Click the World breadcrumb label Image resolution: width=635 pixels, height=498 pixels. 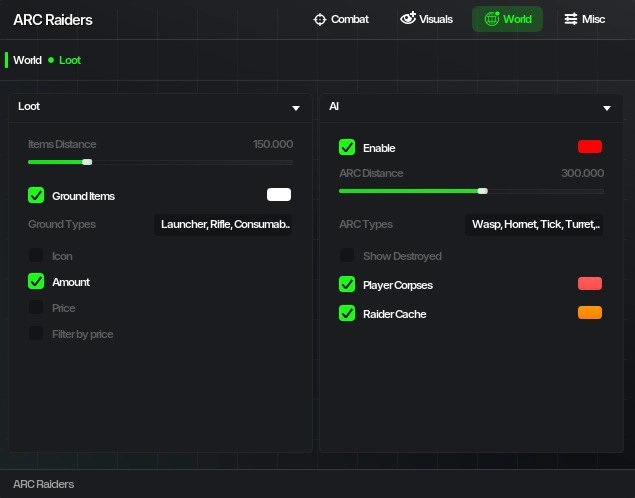pos(27,60)
